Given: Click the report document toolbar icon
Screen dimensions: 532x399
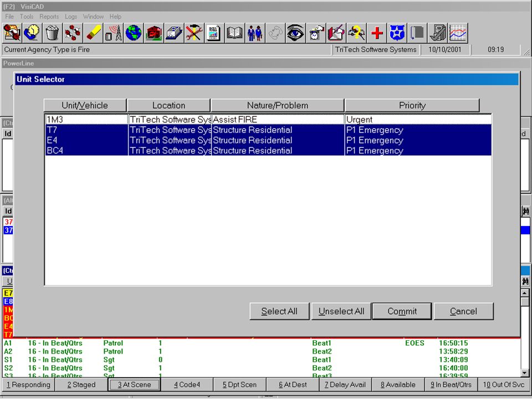Looking at the screenshot, I should 214,33.
